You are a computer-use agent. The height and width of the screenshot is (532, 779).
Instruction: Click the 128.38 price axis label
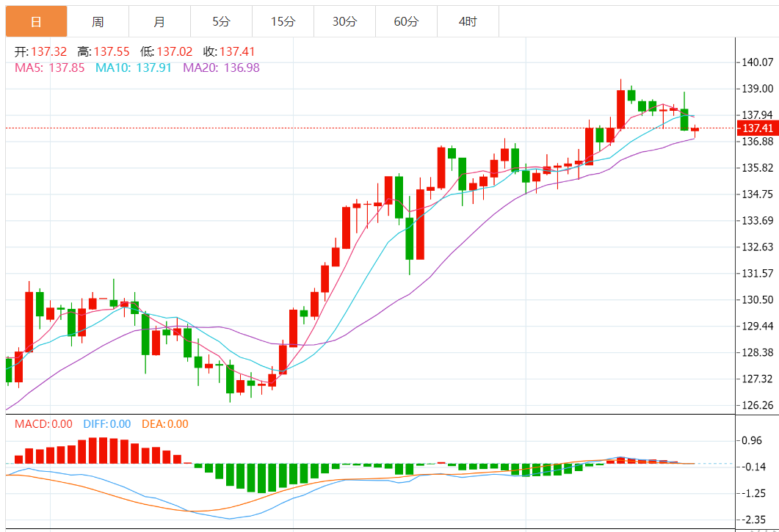pos(757,352)
